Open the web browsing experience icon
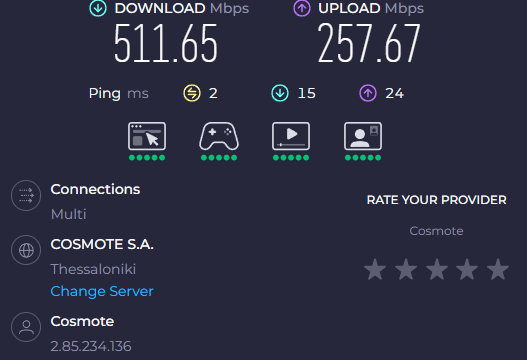527x360 pixels. coord(147,136)
